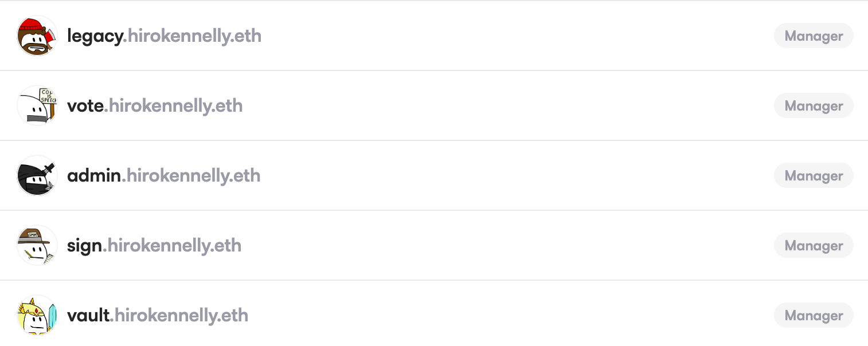
Task: Click the gray .hirokennelly.eth suffix after vote
Action: tap(173, 106)
